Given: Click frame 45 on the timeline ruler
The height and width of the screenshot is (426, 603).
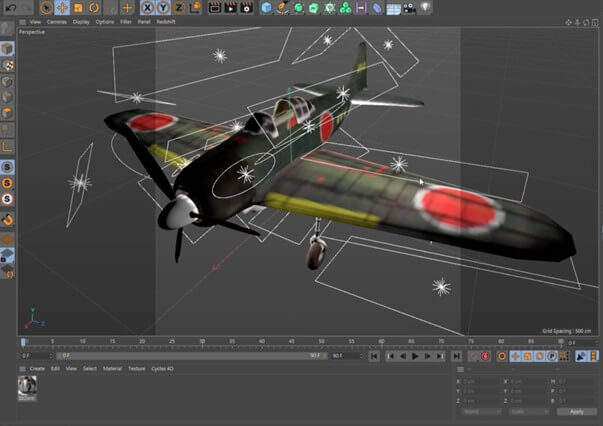Looking at the screenshot, I should coord(293,342).
